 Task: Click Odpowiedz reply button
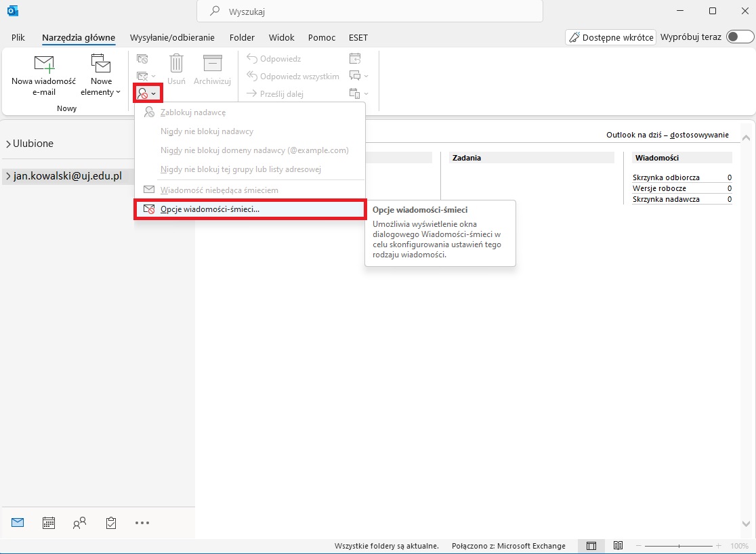(274, 59)
